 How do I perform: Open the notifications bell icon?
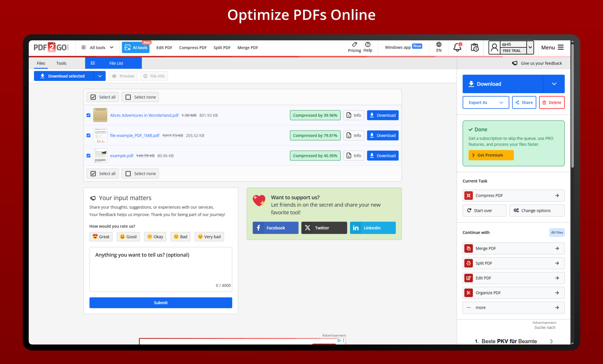457,47
